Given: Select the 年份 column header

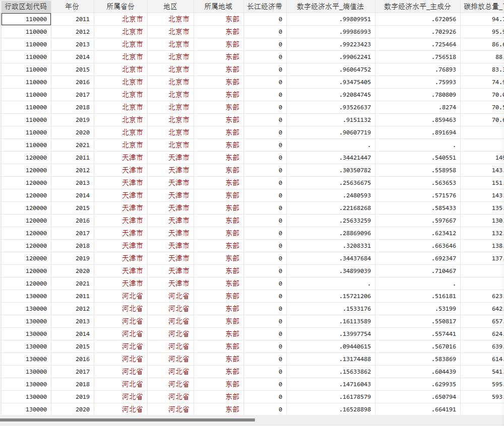Looking at the screenshot, I should coord(73,7).
